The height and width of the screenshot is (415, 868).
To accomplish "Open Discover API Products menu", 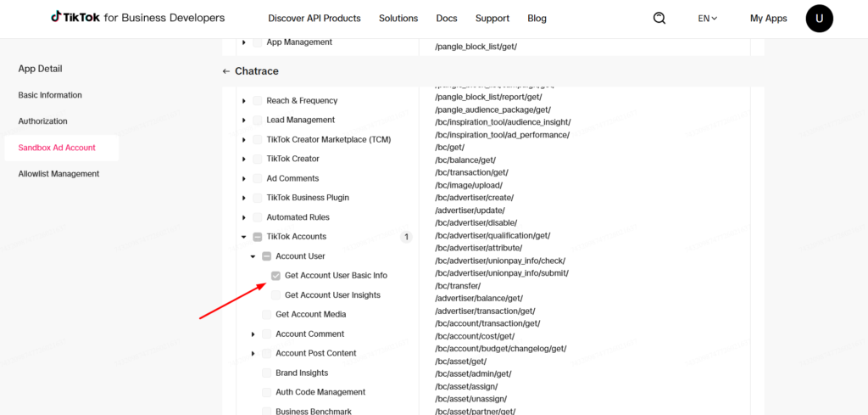I will 314,18.
